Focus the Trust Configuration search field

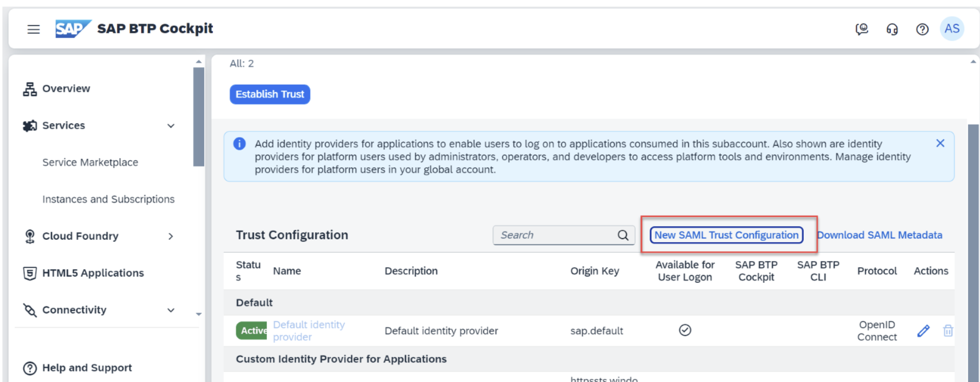tap(564, 235)
